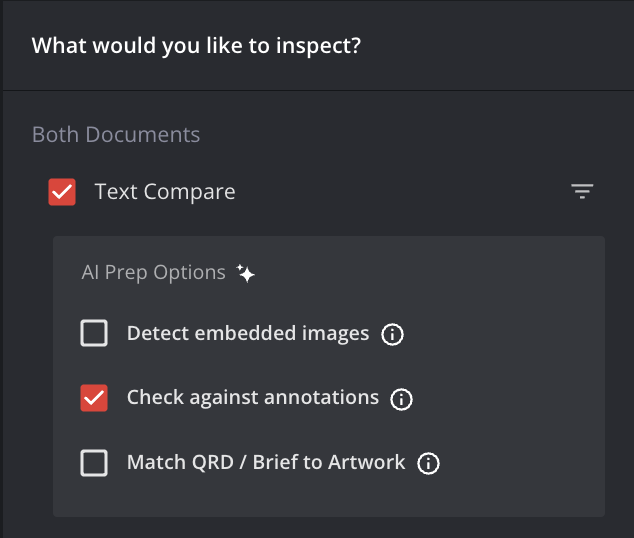The image size is (634, 538).
Task: Enable the Detect embedded images checkbox
Action: pos(94,333)
